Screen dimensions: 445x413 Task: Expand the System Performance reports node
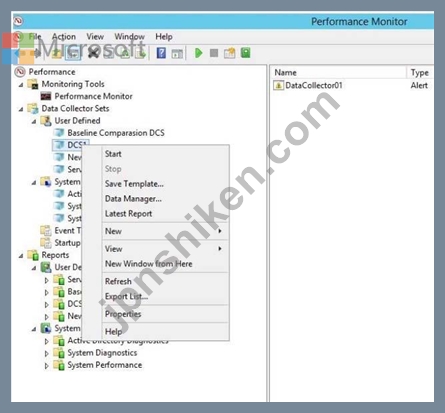47,365
